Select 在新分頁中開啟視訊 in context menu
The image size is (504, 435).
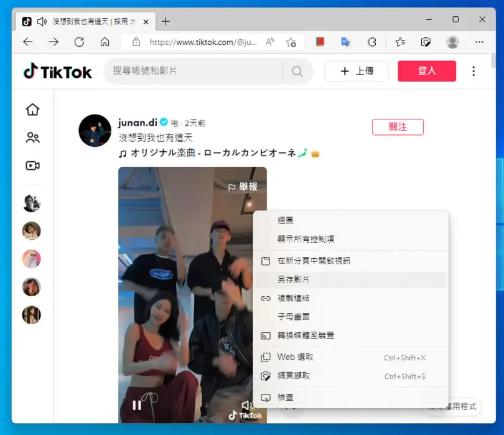pyautogui.click(x=351, y=261)
